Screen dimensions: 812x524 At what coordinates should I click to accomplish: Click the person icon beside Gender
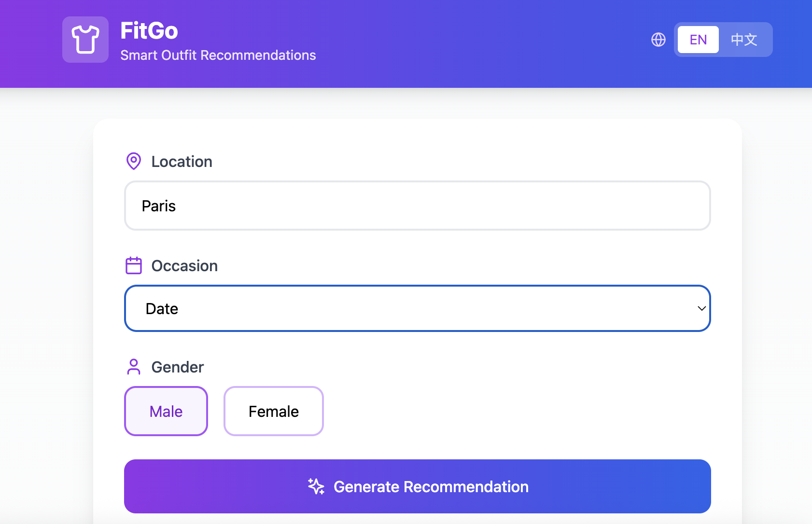pyautogui.click(x=134, y=367)
